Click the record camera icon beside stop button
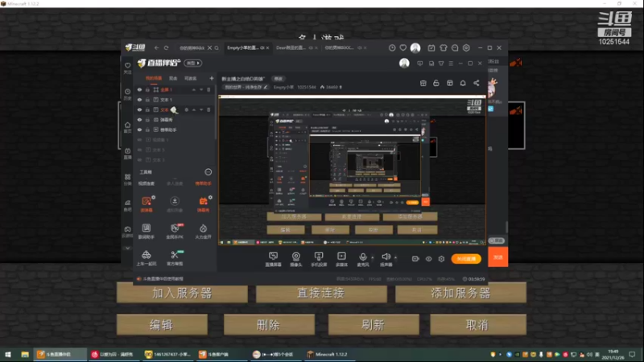 [415, 258]
